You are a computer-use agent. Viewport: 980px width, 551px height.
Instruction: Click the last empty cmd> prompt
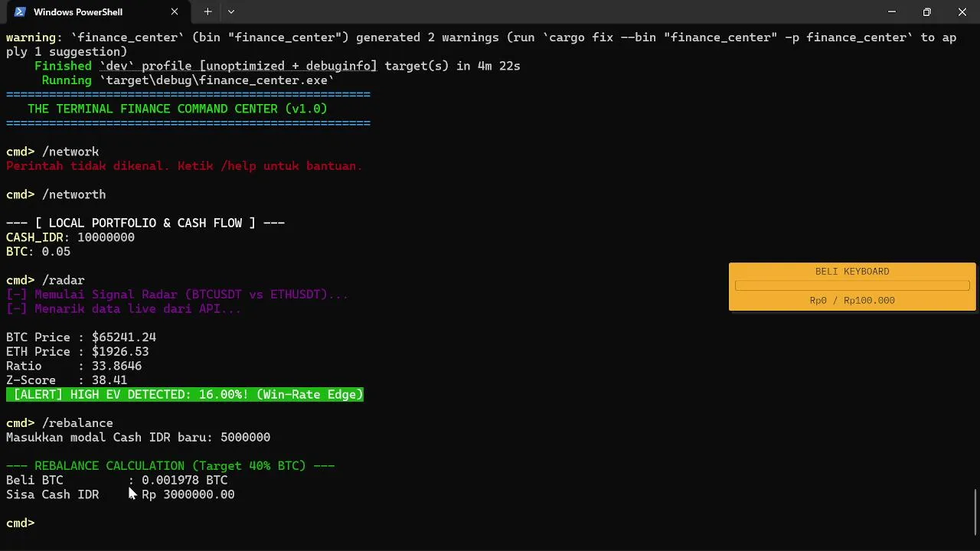tap(21, 523)
